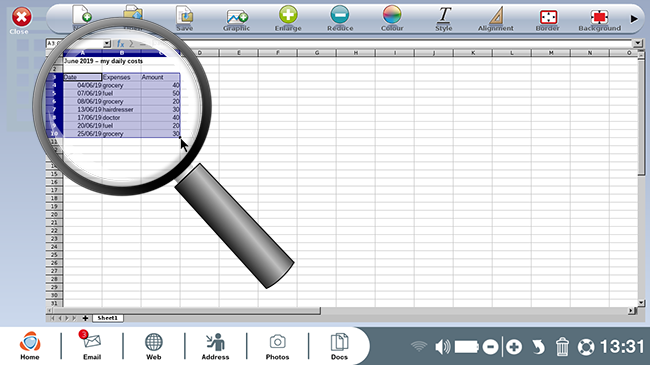Click the trash bin icon in the status bar

pyautogui.click(x=562, y=347)
